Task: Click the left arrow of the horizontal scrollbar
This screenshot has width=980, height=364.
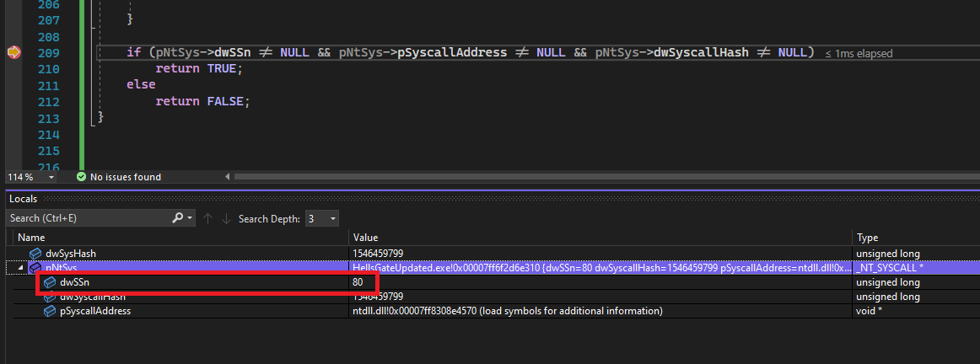Action: coord(228,177)
